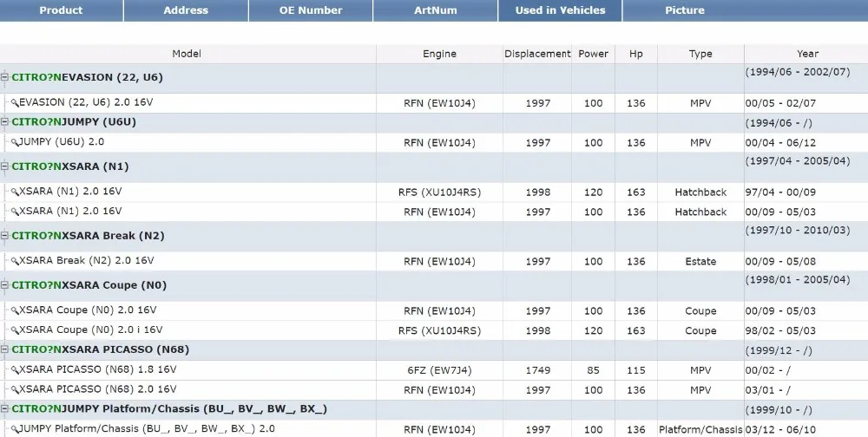Image resolution: width=868 pixels, height=437 pixels.
Task: Click year range 00/04 - 06/12
Action: pos(780,143)
